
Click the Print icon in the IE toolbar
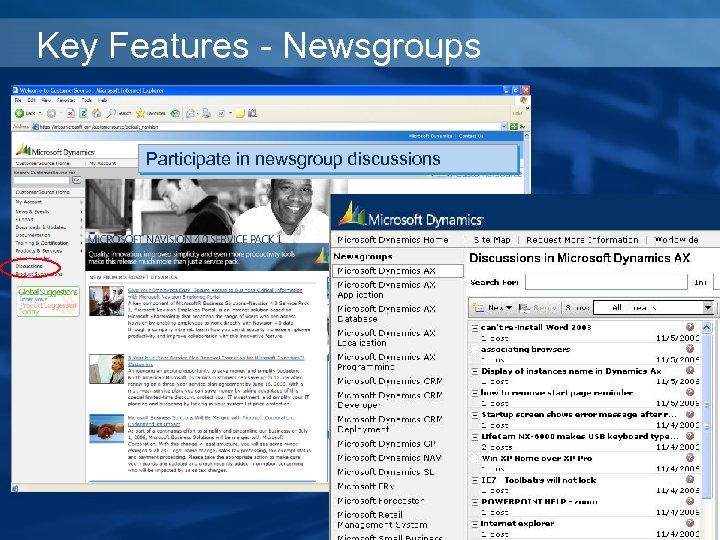[207, 113]
